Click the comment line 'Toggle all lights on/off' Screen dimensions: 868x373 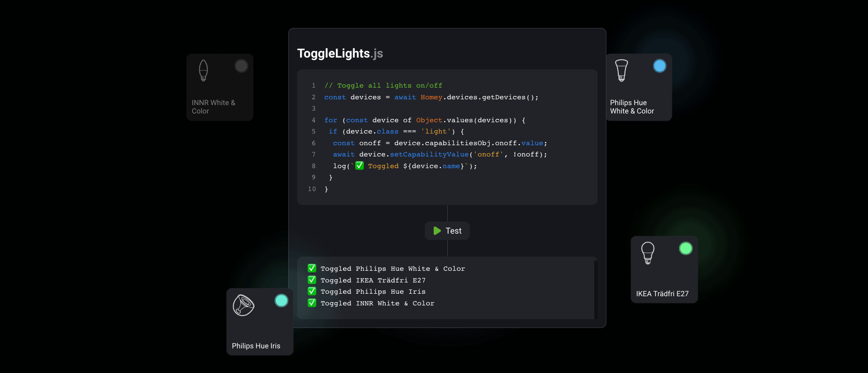[383, 86]
